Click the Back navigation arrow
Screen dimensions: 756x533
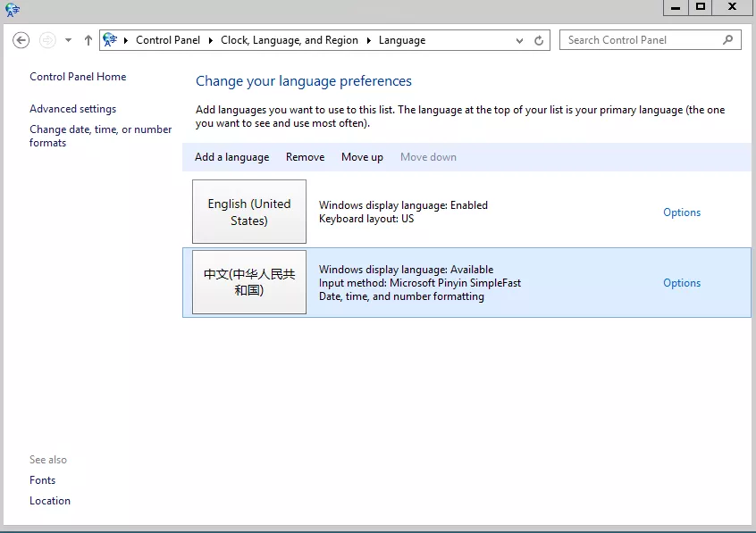point(21,40)
